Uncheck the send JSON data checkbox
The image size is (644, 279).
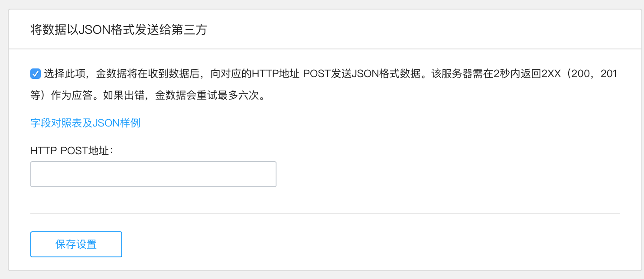[x=36, y=74]
